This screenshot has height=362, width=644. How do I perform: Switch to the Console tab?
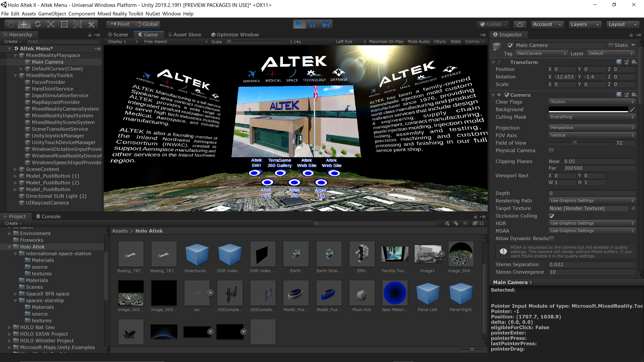coord(48,216)
